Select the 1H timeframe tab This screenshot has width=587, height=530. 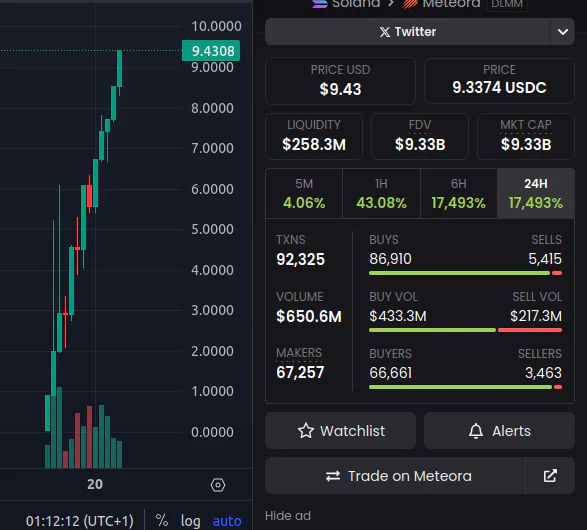[381, 194]
